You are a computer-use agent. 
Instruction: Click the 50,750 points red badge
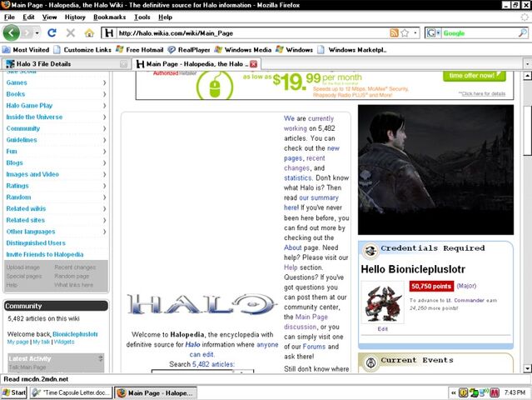click(x=431, y=286)
